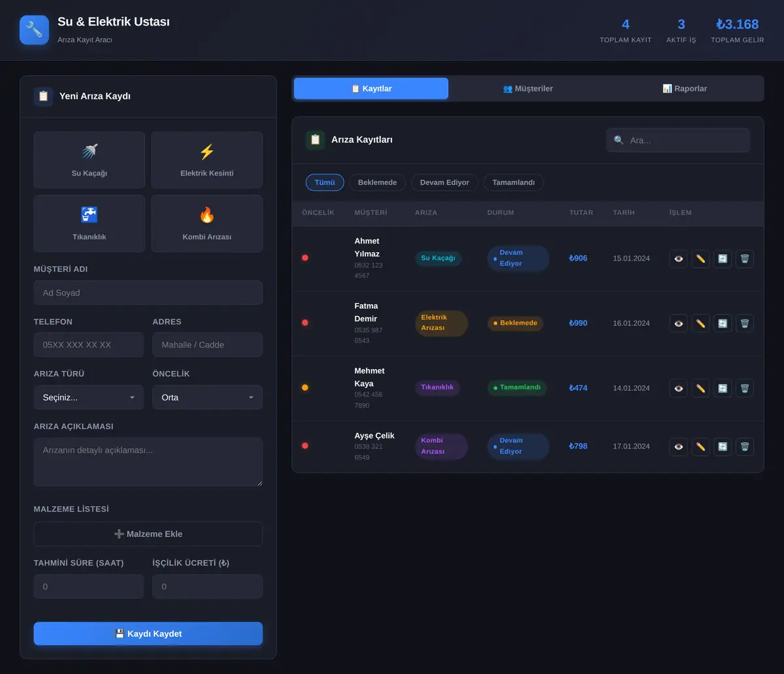Delete Mehmet Kaya's fault record
Image resolution: width=784 pixels, height=674 pixels.
(x=745, y=388)
